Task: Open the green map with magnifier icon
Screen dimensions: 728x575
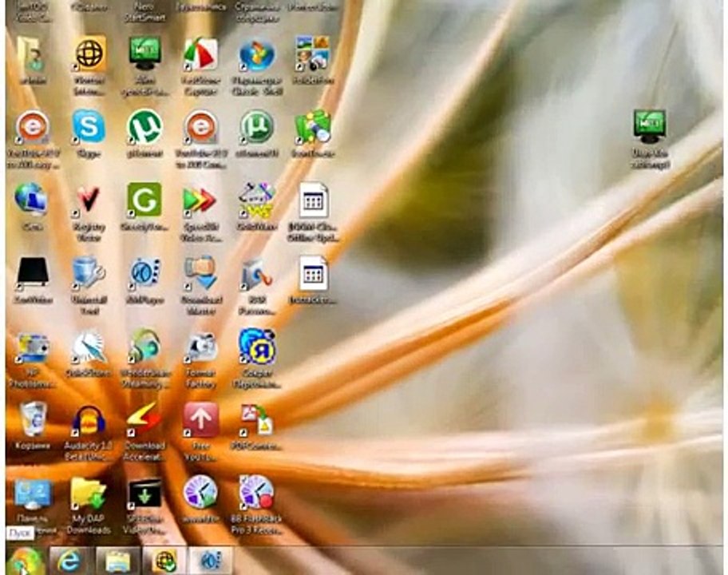Action: [313, 127]
